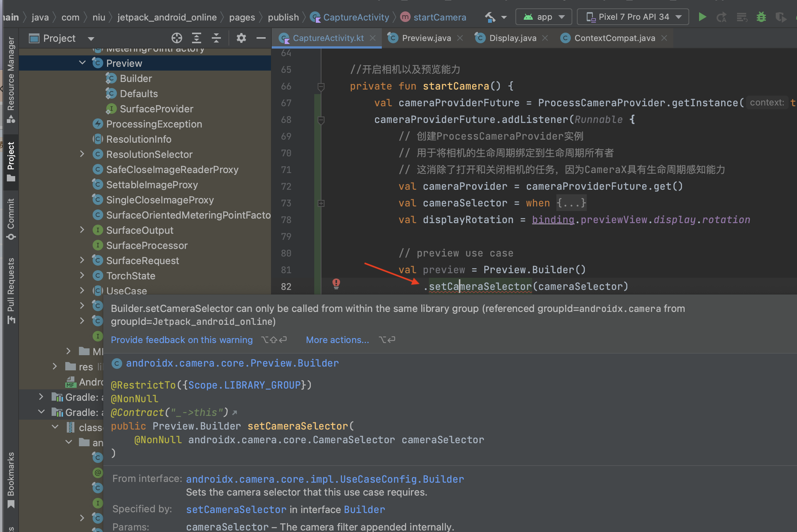Image resolution: width=797 pixels, height=532 pixels.
Task: Click the error bulb on line 82
Action: [x=336, y=283]
